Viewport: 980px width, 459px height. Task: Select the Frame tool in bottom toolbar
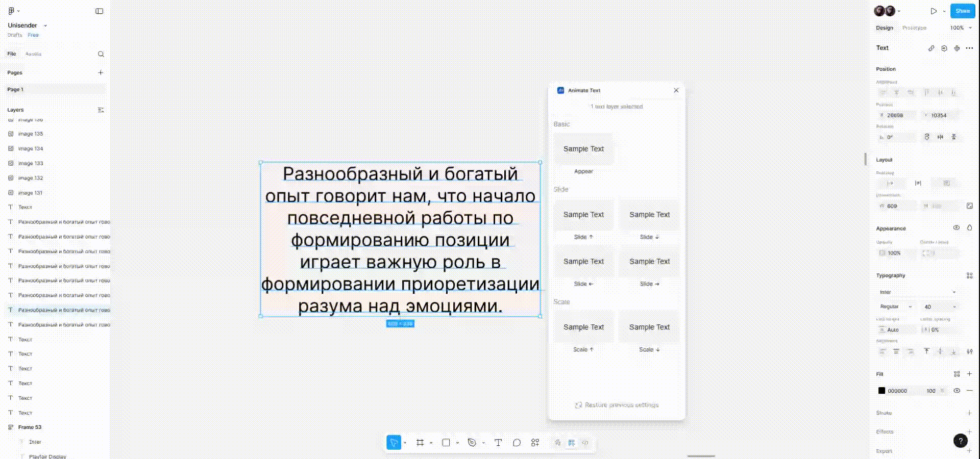point(420,443)
